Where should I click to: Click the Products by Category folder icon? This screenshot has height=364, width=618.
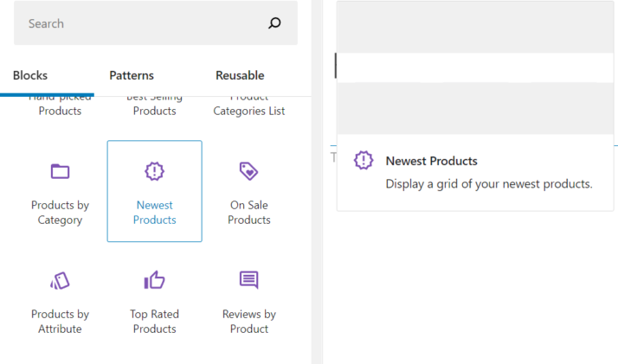point(60,171)
